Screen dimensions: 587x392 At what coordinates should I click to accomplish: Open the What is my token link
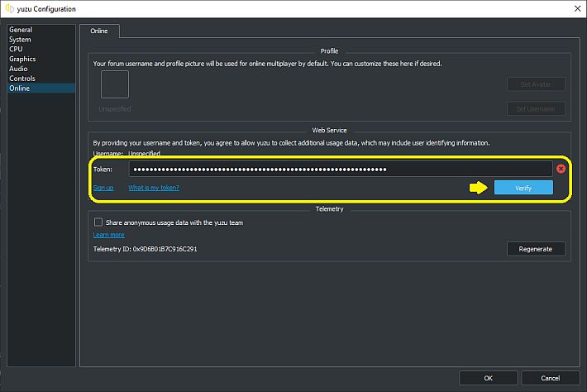154,188
